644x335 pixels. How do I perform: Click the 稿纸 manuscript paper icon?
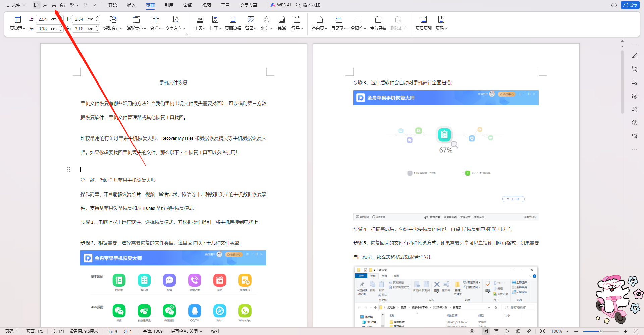pos(282,23)
